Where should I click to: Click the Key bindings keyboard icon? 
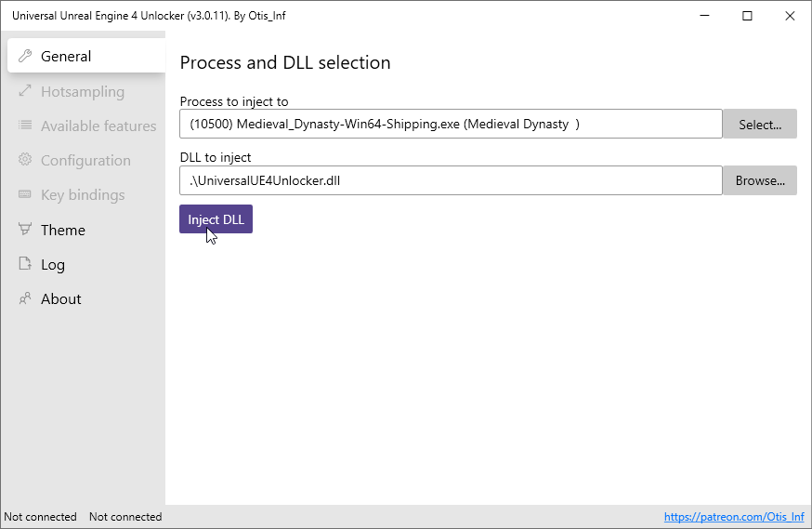tap(25, 194)
